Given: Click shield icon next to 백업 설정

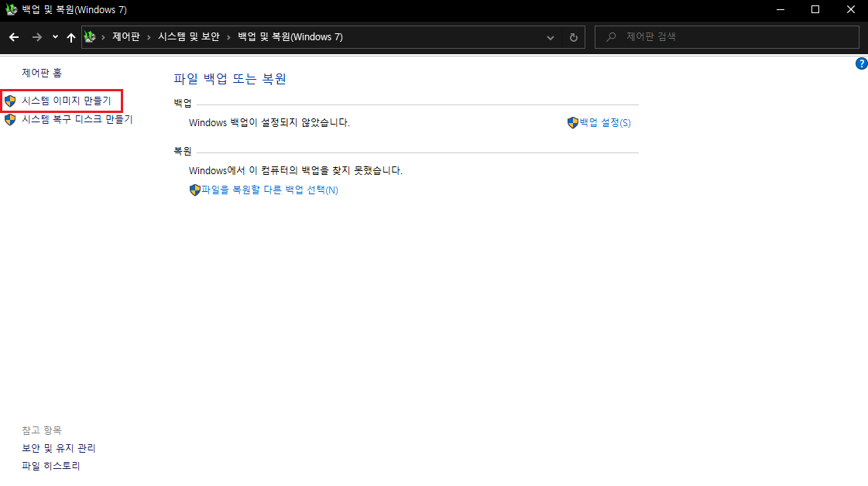Looking at the screenshot, I should pyautogui.click(x=573, y=123).
